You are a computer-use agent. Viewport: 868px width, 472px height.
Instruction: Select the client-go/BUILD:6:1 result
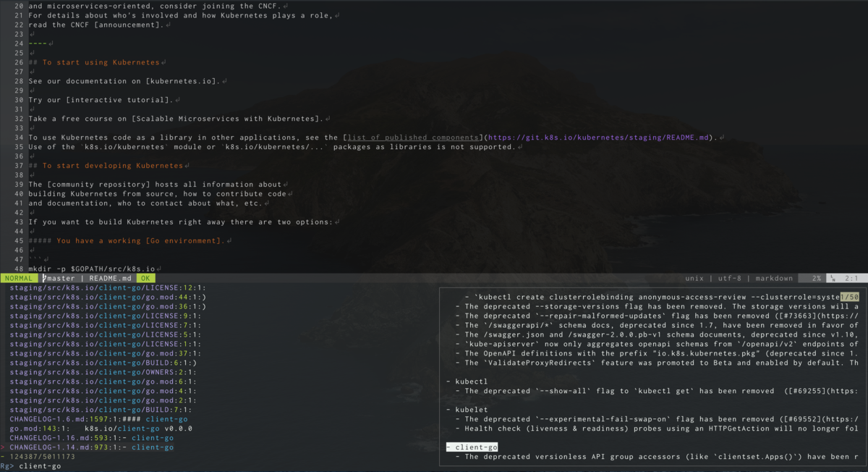point(103,363)
